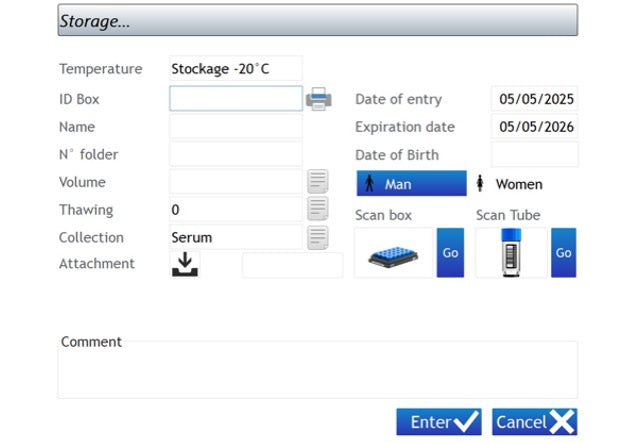
Task: Click the Attachment download icon
Action: click(x=185, y=264)
